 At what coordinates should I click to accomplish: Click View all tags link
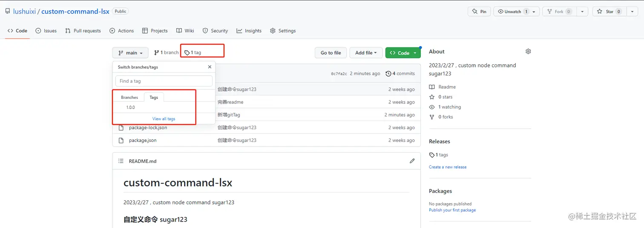tap(164, 119)
